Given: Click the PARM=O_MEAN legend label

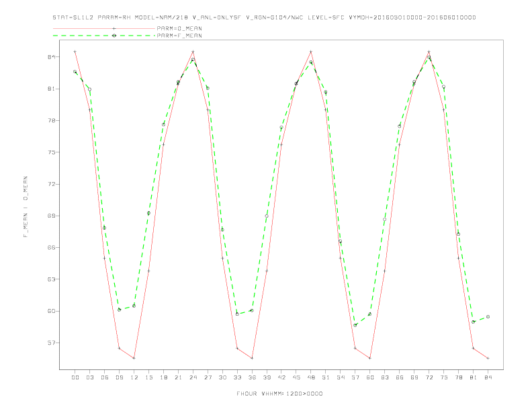Looking at the screenshot, I should (179, 28).
